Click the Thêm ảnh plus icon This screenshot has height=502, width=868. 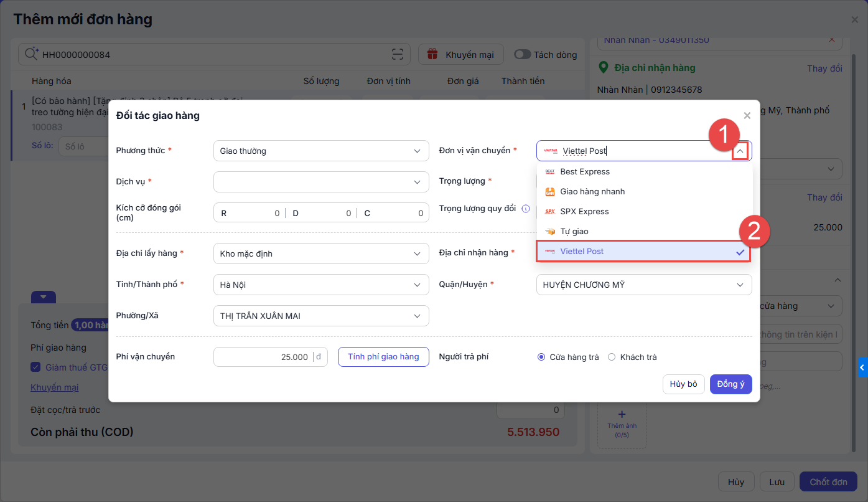[622, 414]
